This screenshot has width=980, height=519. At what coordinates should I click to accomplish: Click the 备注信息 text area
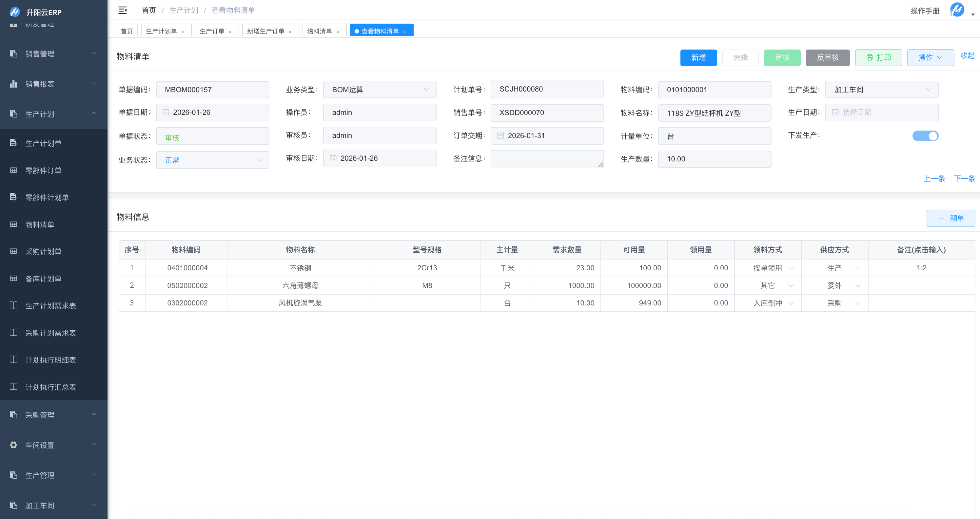546,159
